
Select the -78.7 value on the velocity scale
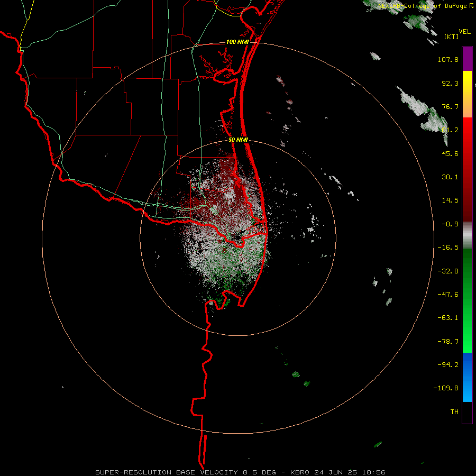pyautogui.click(x=448, y=342)
